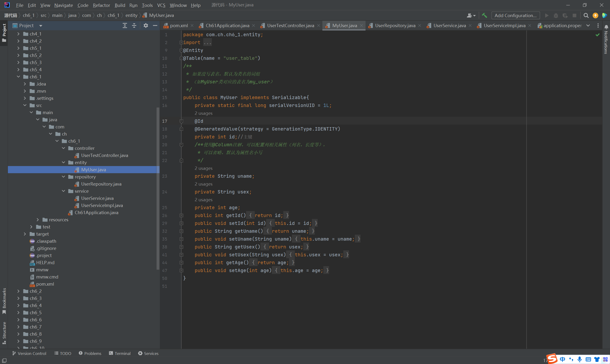Click Expand All icon in Project panel
Viewport: 610px width, 364px height.
click(x=125, y=25)
